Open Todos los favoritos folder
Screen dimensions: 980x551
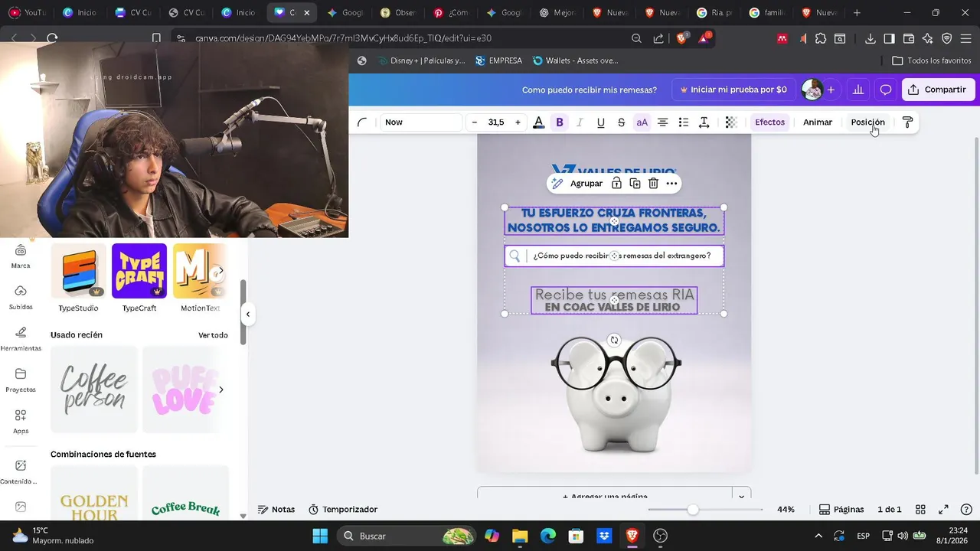[x=932, y=60]
